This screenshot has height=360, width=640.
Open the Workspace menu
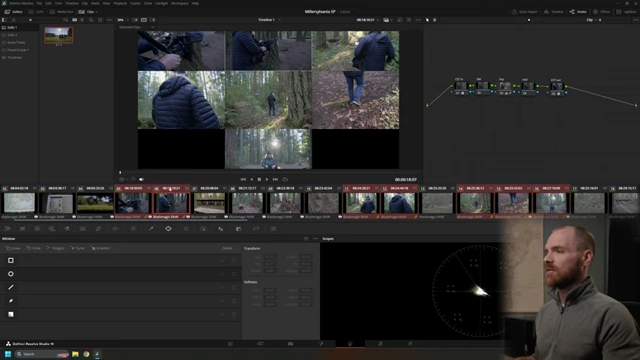(x=180, y=3)
